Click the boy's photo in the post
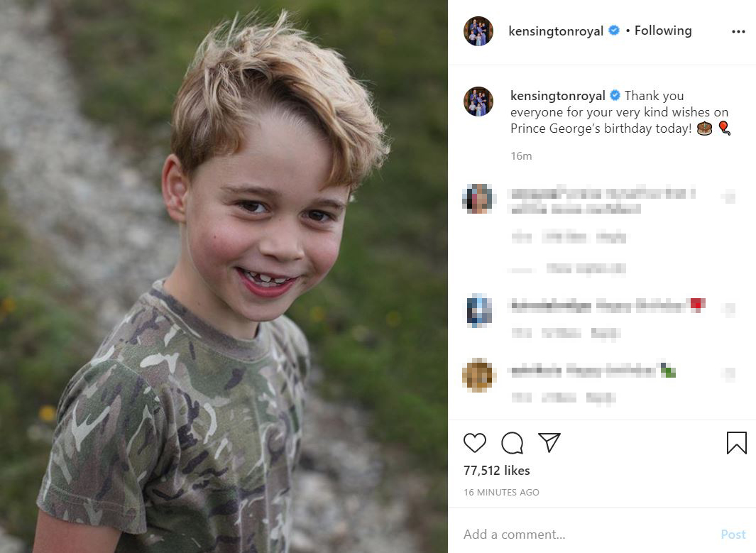 point(224,277)
